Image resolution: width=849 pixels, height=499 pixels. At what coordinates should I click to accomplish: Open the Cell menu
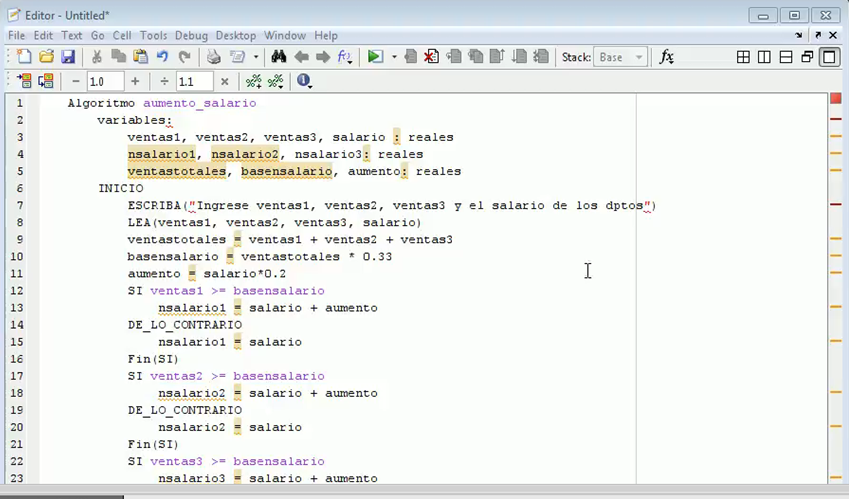(122, 35)
